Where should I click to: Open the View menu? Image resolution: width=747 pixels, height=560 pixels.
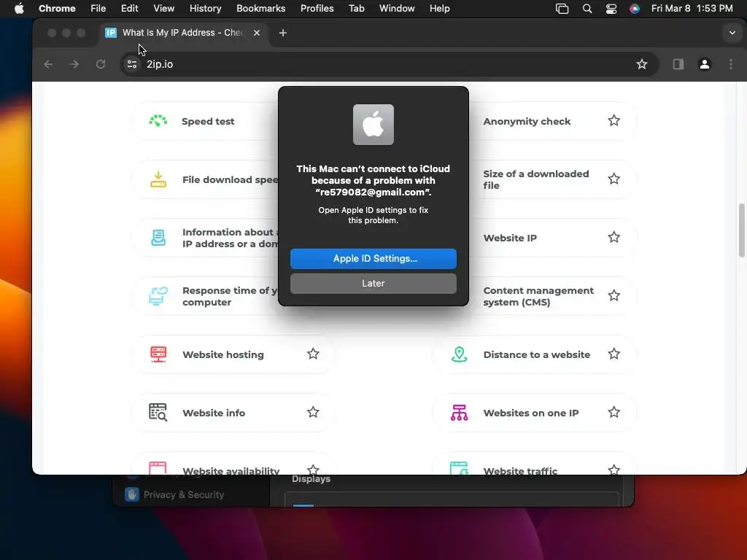tap(163, 9)
